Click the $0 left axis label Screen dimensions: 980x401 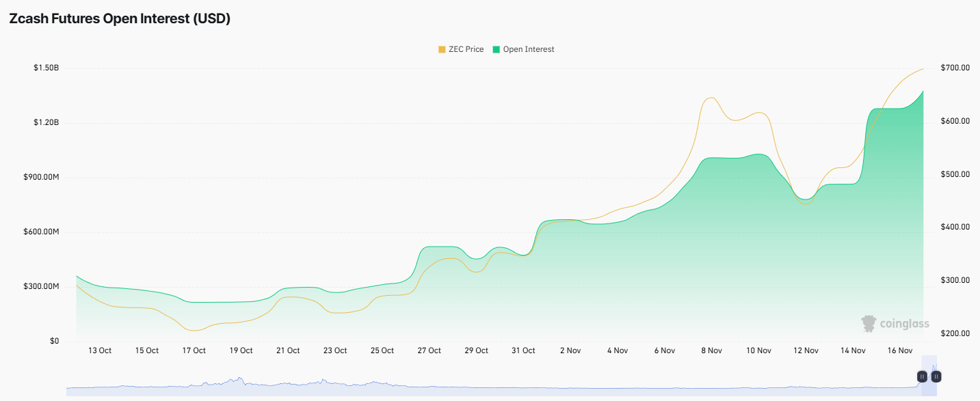tap(55, 341)
